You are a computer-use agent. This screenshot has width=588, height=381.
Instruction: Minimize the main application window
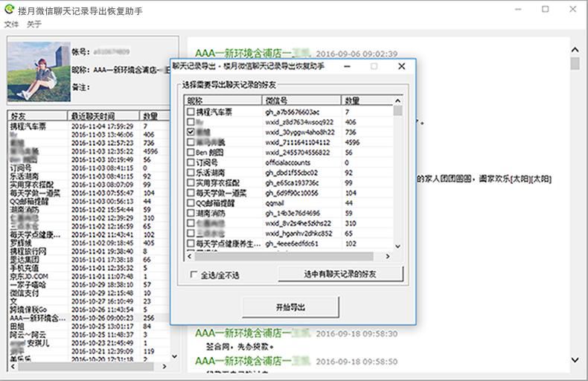coord(518,10)
